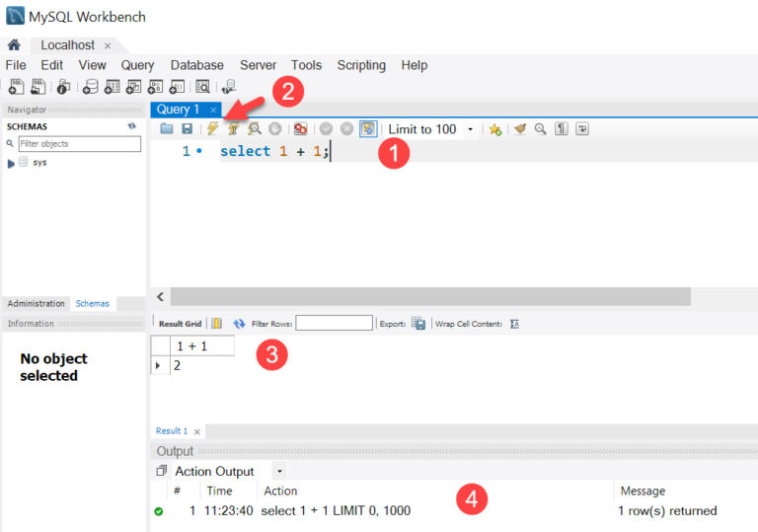Export recordset using the Export icon
758x532 pixels.
(418, 324)
